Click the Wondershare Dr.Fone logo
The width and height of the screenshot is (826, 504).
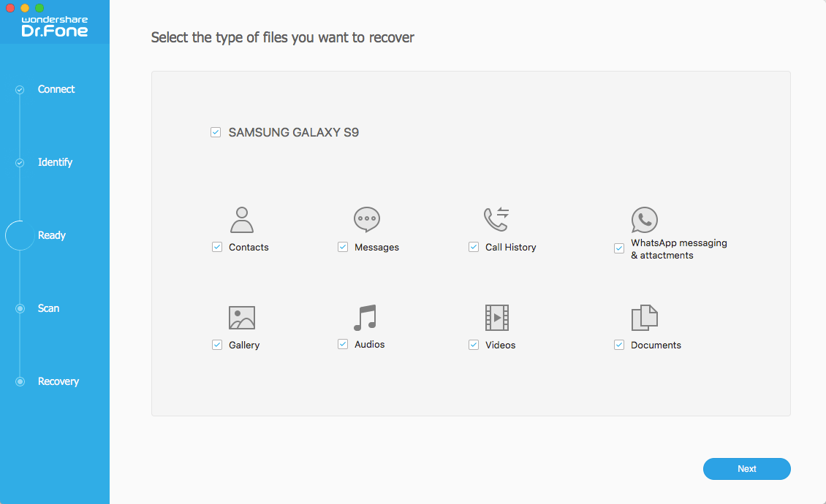(x=55, y=26)
